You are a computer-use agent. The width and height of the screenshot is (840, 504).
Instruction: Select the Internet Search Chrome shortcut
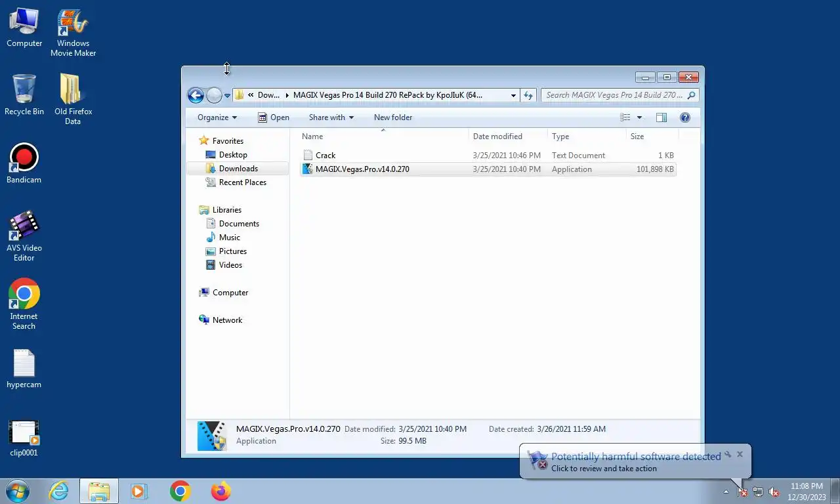pyautogui.click(x=24, y=304)
